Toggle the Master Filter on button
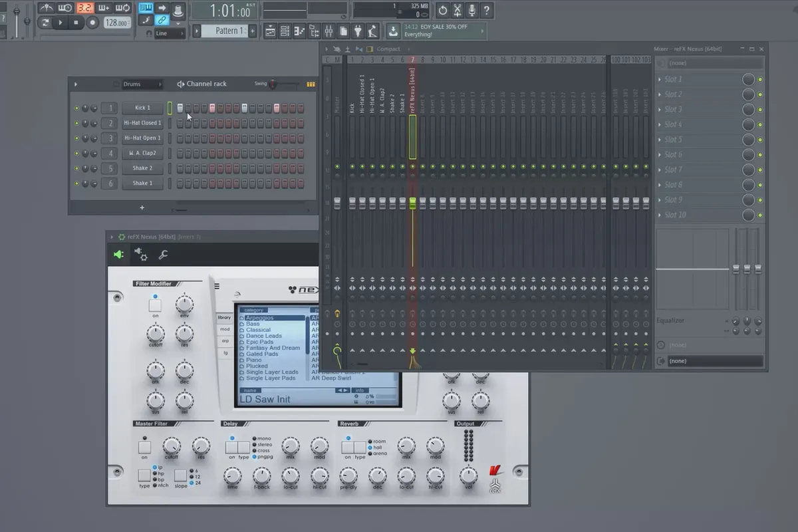This screenshot has height=532, width=798. click(144, 448)
